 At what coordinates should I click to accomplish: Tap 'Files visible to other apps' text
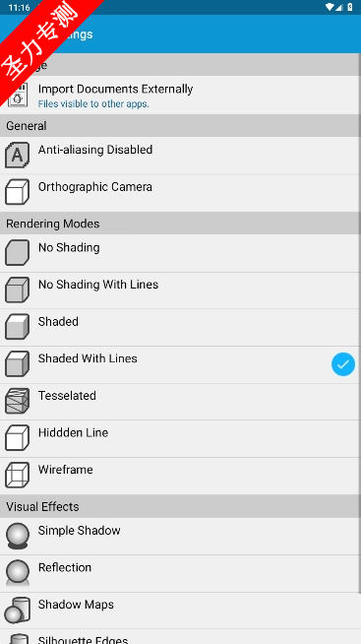point(93,104)
